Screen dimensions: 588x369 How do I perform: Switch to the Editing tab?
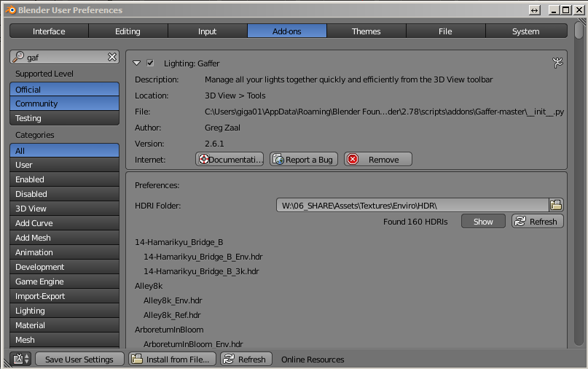point(128,31)
